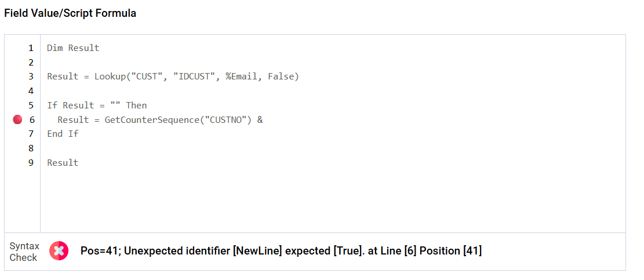This screenshot has height=280, width=644.
Task: Click line number 9 in the gutter
Action: 31,163
